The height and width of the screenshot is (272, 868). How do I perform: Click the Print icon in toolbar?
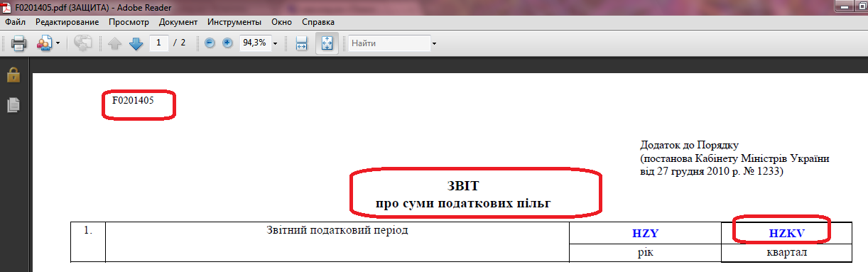coord(18,43)
